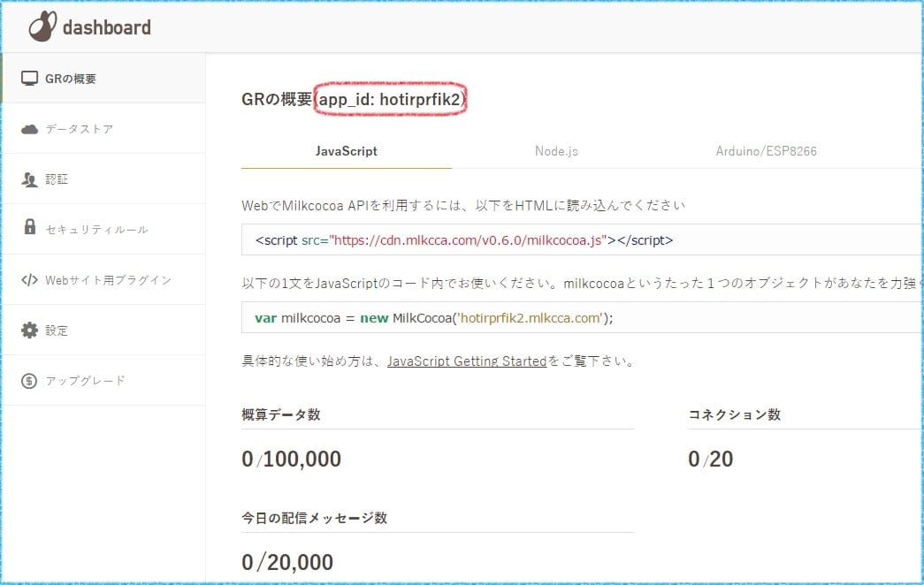Click the user icon for 認証
Viewport: 924px width, 585px height.
coord(30,179)
